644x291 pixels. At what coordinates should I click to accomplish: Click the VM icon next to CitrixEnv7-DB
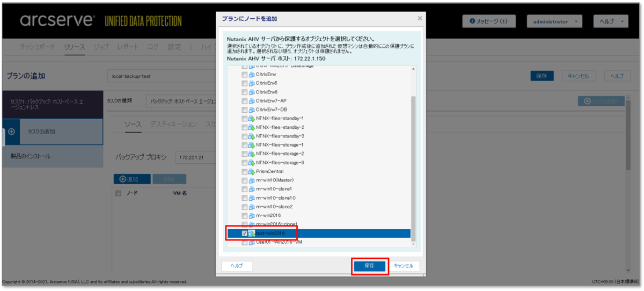coord(252,110)
